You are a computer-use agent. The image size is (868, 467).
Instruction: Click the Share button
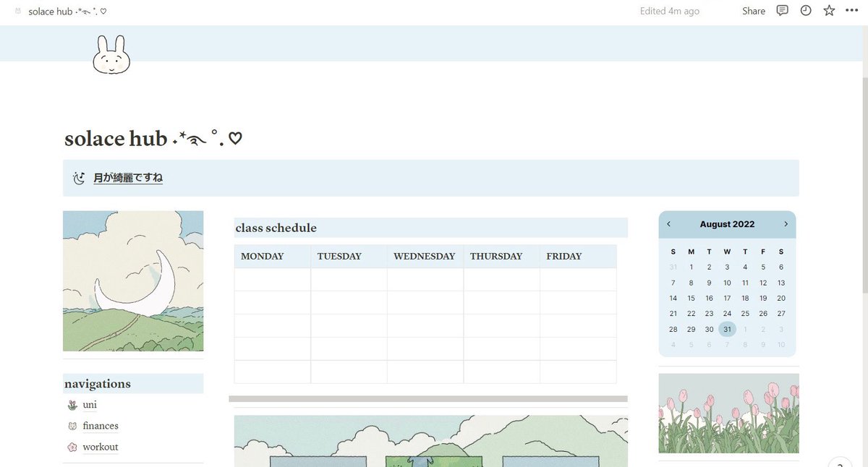[x=754, y=11]
